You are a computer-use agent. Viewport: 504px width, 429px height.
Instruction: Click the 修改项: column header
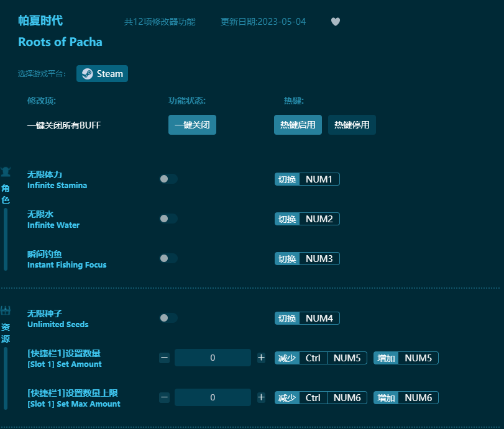(x=42, y=101)
